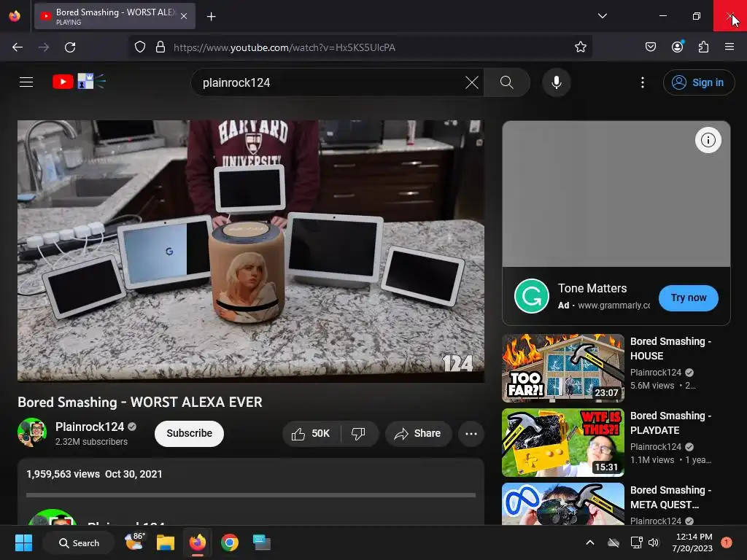This screenshot has width=747, height=560.
Task: Sign in to YouTube
Action: point(698,82)
